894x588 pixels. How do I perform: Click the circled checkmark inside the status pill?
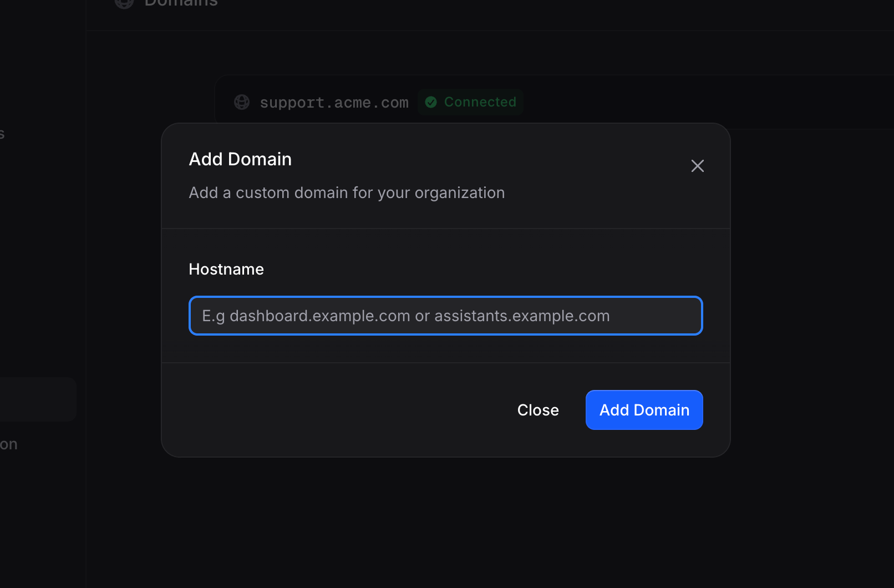click(431, 102)
